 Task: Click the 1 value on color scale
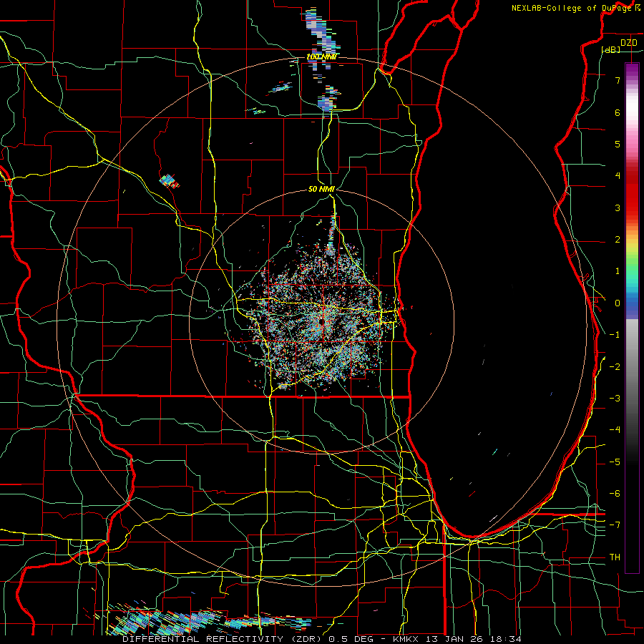click(618, 270)
